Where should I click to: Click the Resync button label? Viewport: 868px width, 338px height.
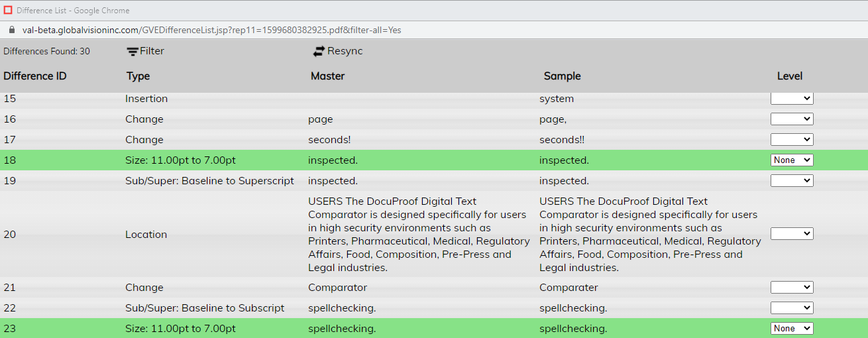pos(345,51)
